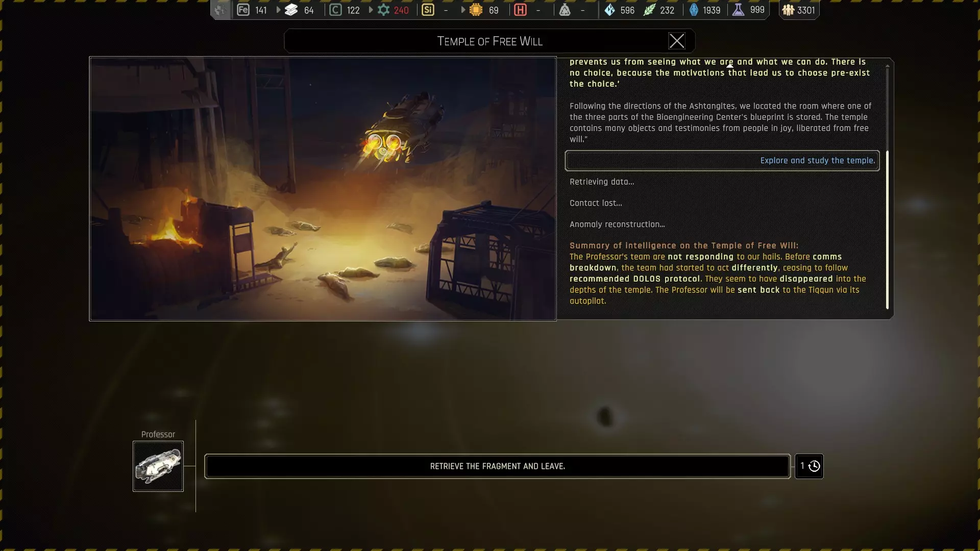Select the Professor ship thumbnail
This screenshot has width=980, height=551.
click(x=158, y=466)
